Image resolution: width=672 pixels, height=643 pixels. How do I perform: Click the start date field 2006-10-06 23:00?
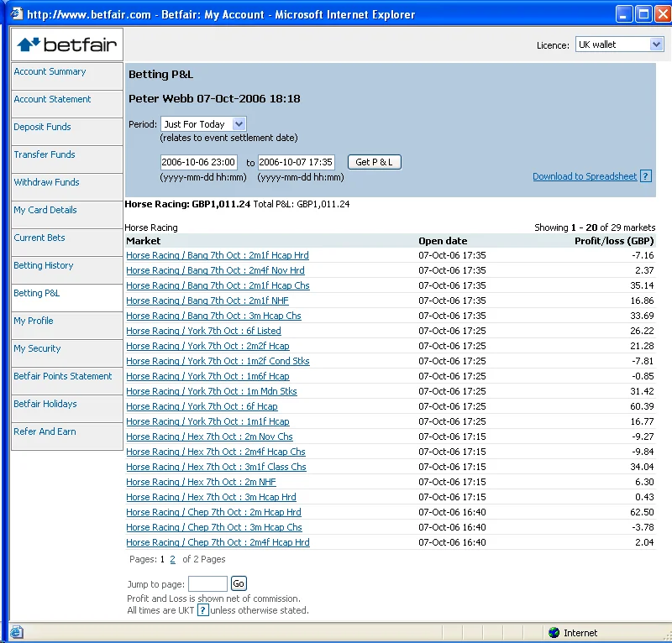[x=198, y=162]
